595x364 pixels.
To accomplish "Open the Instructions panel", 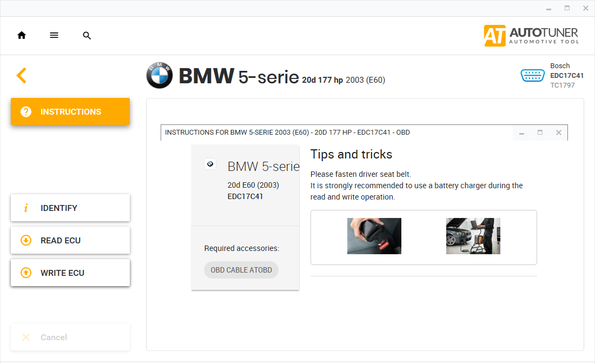I will click(70, 111).
